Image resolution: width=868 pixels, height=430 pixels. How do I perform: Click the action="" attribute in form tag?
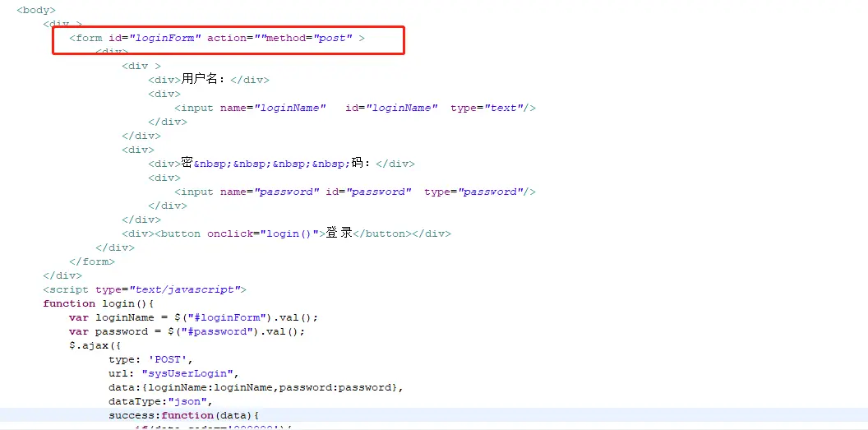tap(237, 38)
